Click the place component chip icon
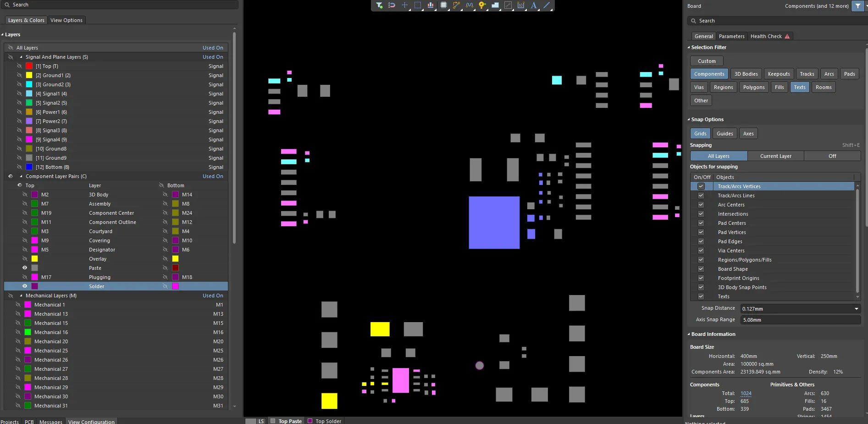This screenshot has height=424, width=868. [443, 6]
